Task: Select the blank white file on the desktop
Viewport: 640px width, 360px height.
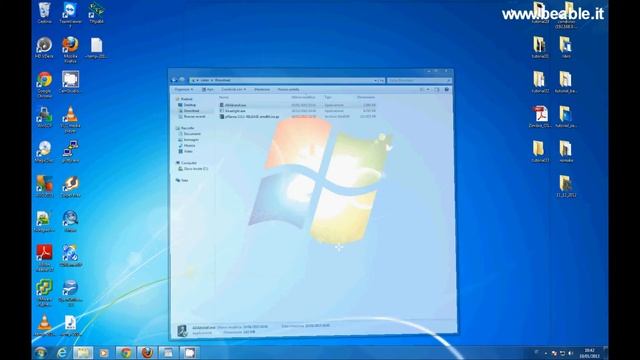Action: click(x=96, y=47)
